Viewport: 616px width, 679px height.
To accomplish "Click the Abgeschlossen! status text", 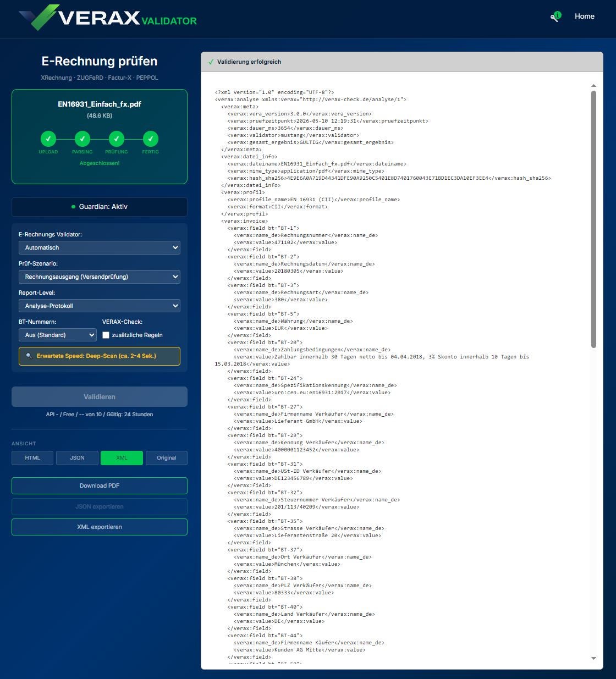I will pyautogui.click(x=100, y=163).
